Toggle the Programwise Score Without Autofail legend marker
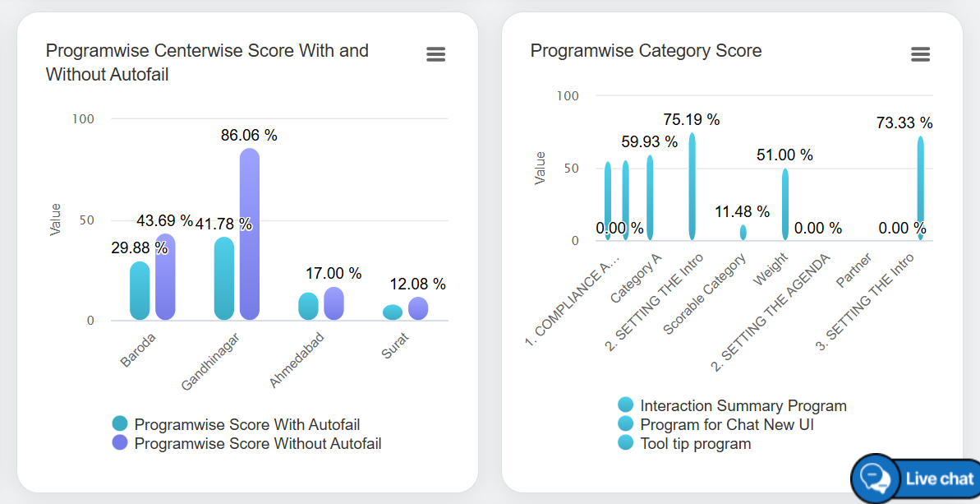 [x=120, y=443]
